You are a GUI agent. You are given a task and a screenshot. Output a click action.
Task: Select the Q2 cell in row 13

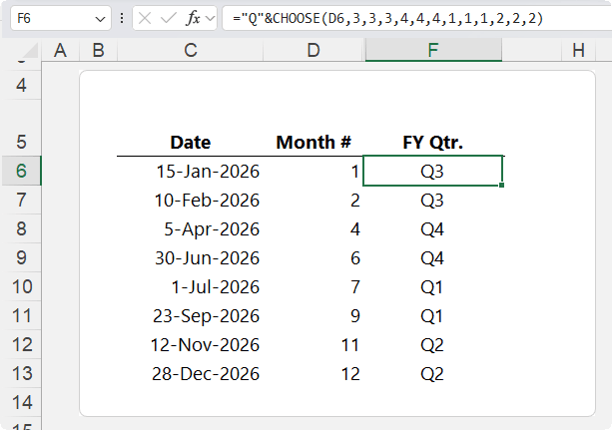coord(433,373)
